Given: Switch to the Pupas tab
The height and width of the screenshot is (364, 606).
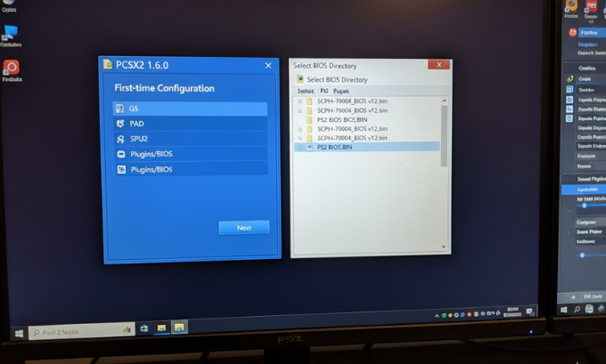Looking at the screenshot, I should click(341, 91).
